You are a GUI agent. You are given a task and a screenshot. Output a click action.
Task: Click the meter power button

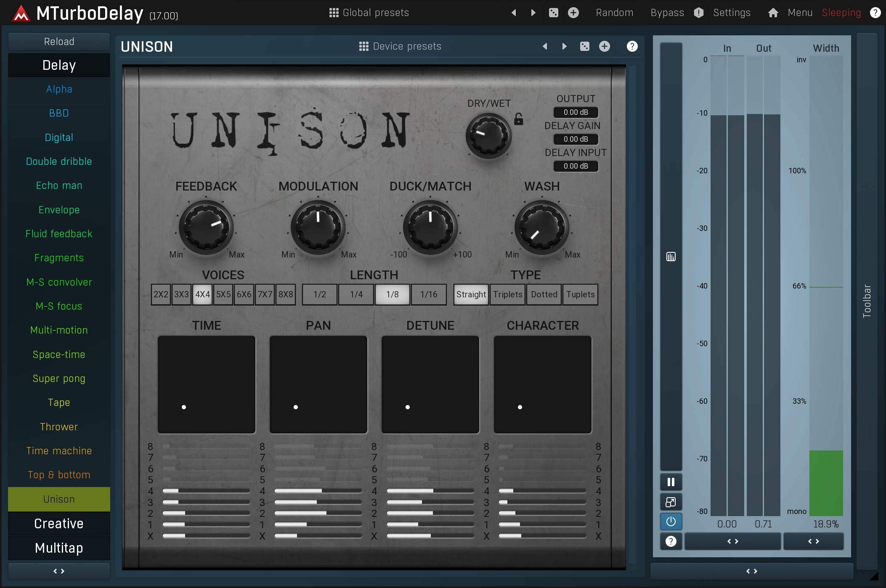pyautogui.click(x=671, y=522)
